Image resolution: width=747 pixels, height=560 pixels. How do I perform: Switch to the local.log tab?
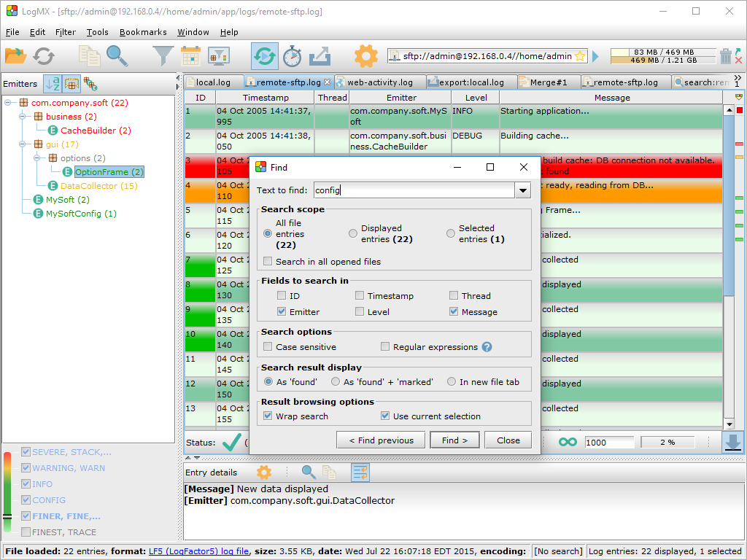[x=212, y=82]
